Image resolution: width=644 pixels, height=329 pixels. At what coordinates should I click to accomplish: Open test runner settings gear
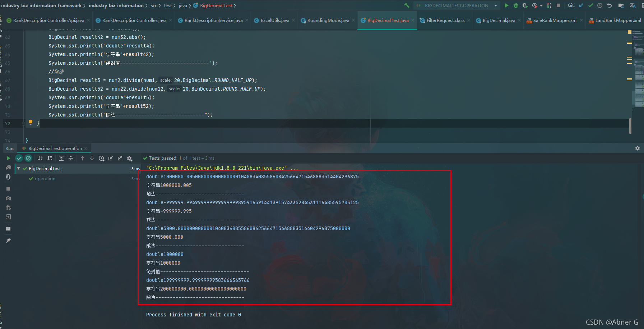point(130,158)
